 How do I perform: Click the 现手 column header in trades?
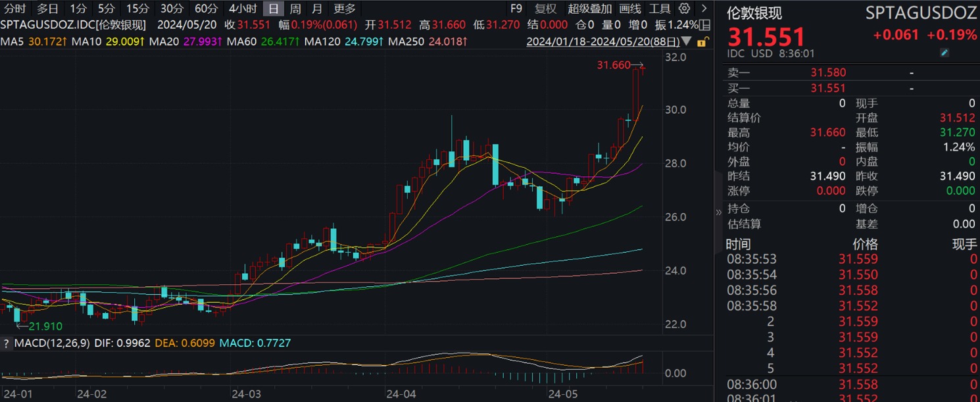point(965,244)
